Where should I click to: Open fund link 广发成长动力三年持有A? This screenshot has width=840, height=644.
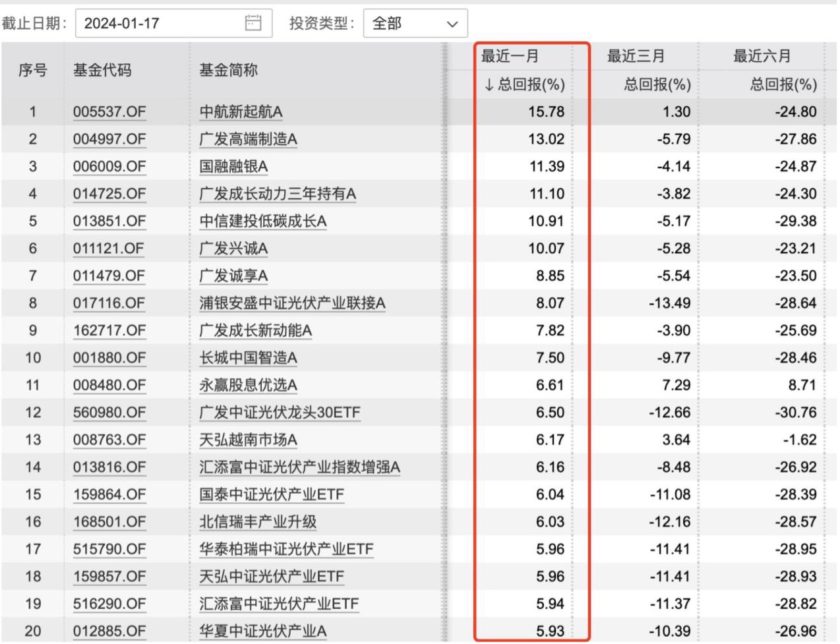pyautogui.click(x=278, y=194)
